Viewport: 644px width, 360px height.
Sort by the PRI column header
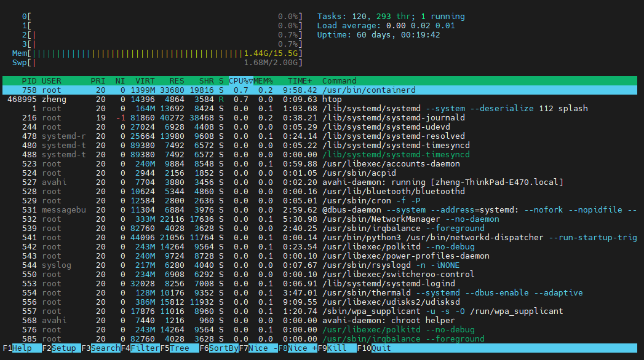98,80
